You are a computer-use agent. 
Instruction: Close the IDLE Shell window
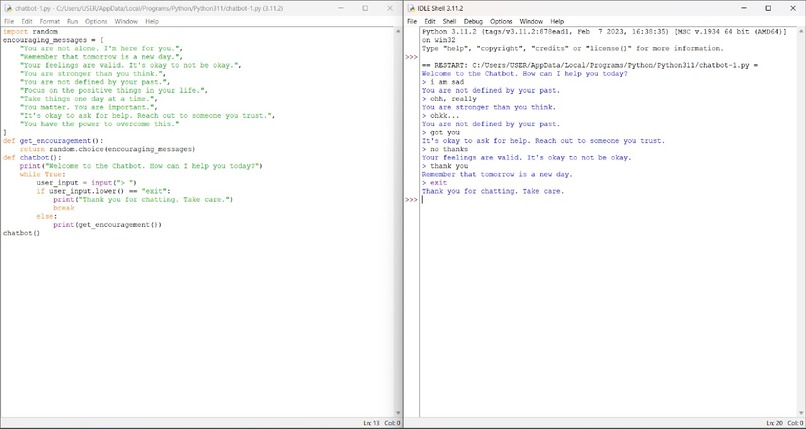click(793, 8)
